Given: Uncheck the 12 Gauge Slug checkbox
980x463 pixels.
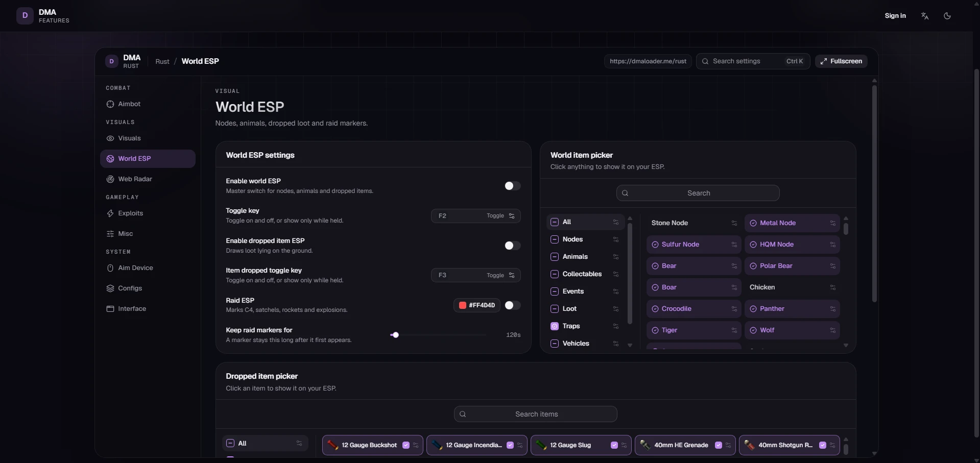Looking at the screenshot, I should [614, 445].
